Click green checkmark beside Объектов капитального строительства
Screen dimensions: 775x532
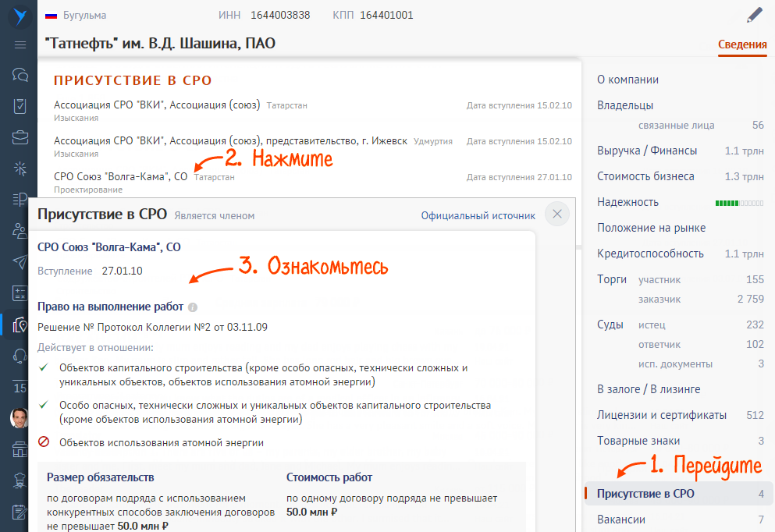[x=44, y=367]
